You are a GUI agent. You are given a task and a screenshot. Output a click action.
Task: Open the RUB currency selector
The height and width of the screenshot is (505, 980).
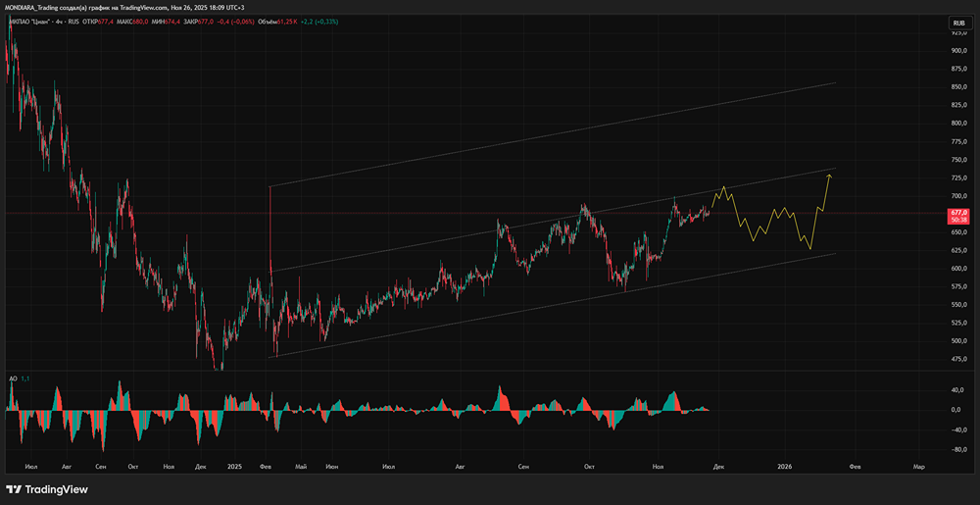point(957,23)
